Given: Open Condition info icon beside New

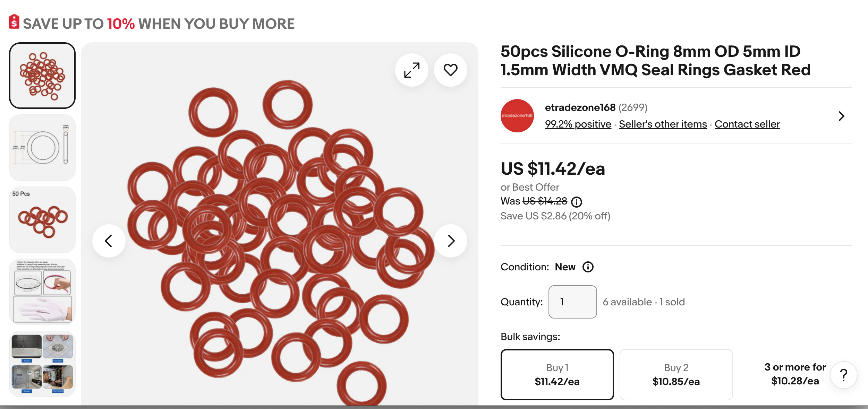Looking at the screenshot, I should [x=588, y=267].
